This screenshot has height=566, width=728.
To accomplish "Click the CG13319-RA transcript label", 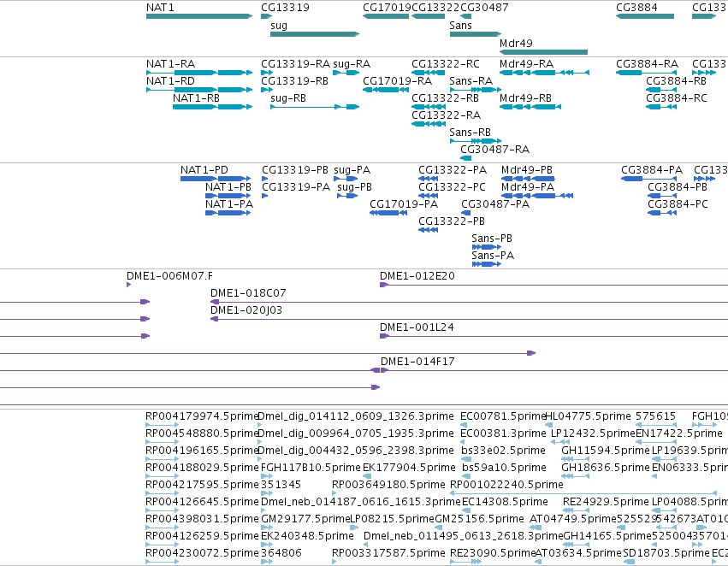I will click(x=295, y=64).
